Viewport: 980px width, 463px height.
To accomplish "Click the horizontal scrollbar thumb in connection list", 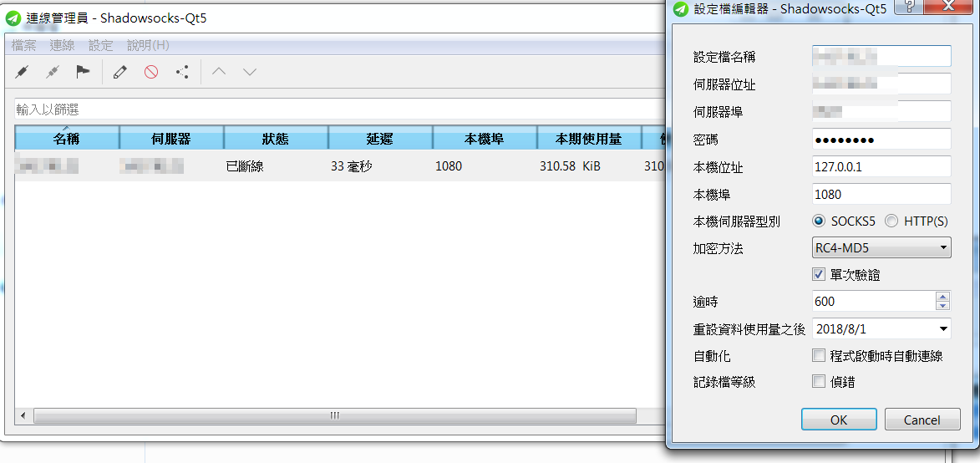I will [334, 415].
